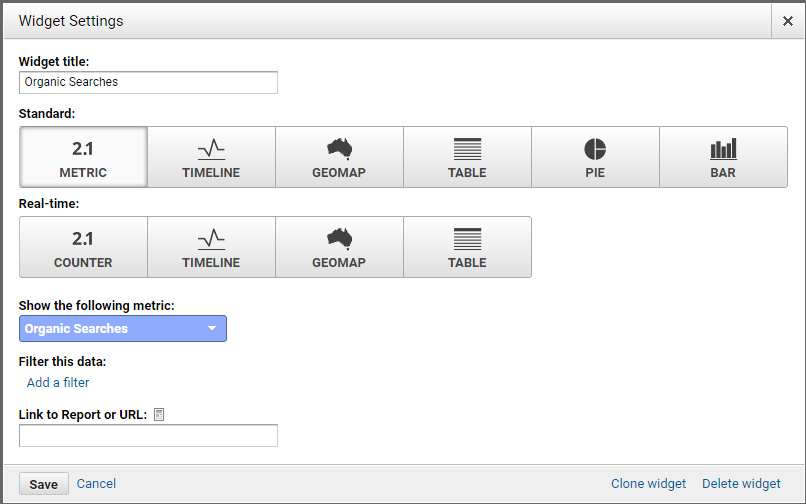
Task: Click the Clone widget link
Action: click(648, 484)
